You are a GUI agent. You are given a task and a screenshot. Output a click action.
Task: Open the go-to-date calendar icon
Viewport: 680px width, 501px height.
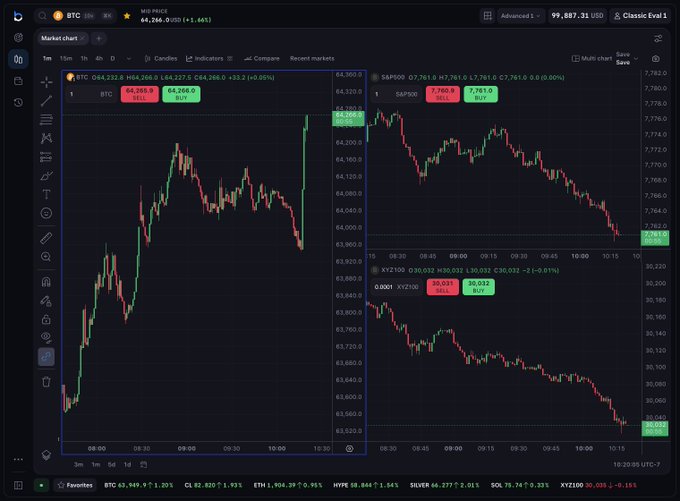(144, 465)
